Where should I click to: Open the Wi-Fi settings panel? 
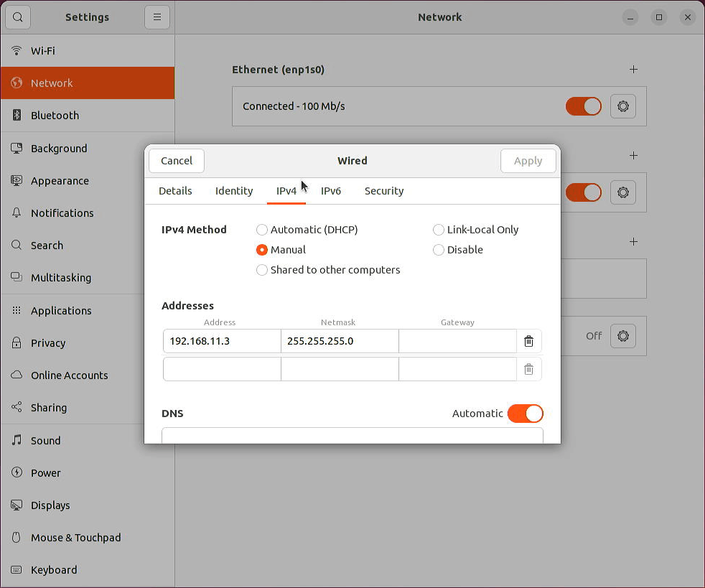click(x=88, y=50)
